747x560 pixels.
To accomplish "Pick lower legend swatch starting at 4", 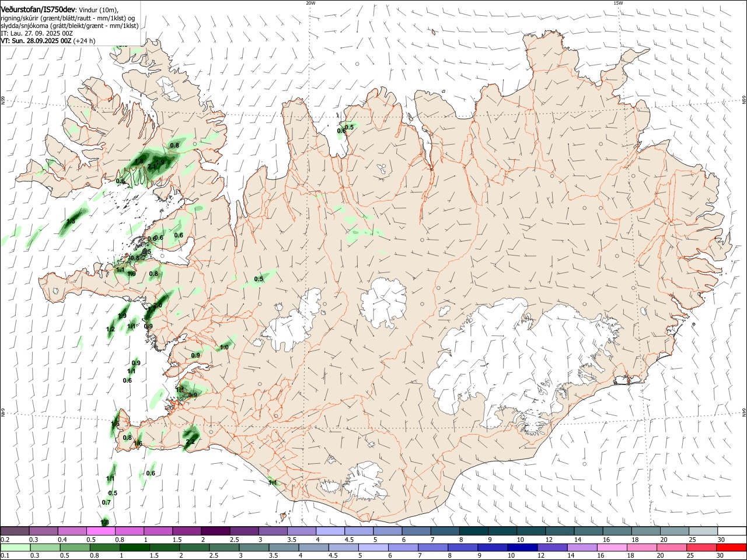I will click(313, 547).
